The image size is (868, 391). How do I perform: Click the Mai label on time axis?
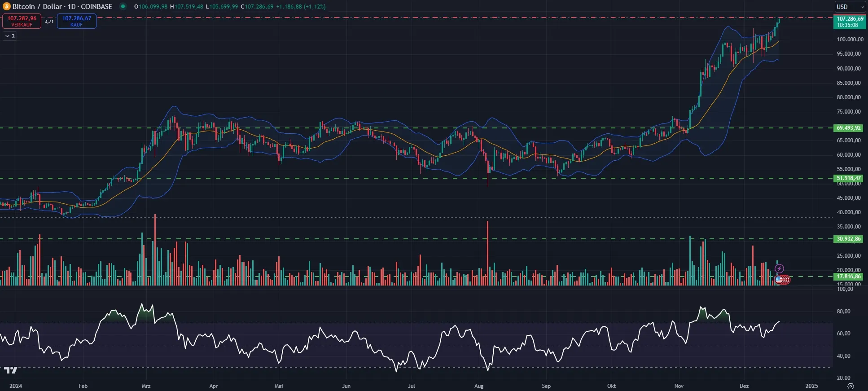pyautogui.click(x=279, y=386)
